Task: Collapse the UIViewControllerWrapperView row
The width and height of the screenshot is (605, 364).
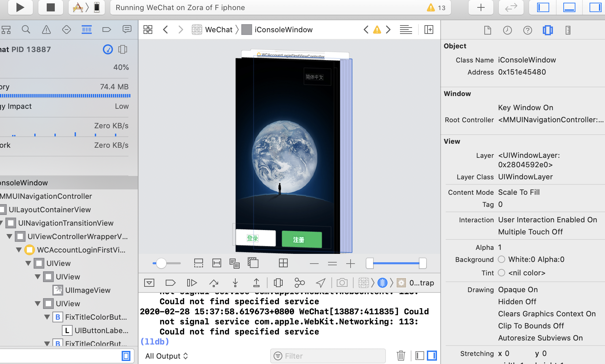Action: [10, 236]
